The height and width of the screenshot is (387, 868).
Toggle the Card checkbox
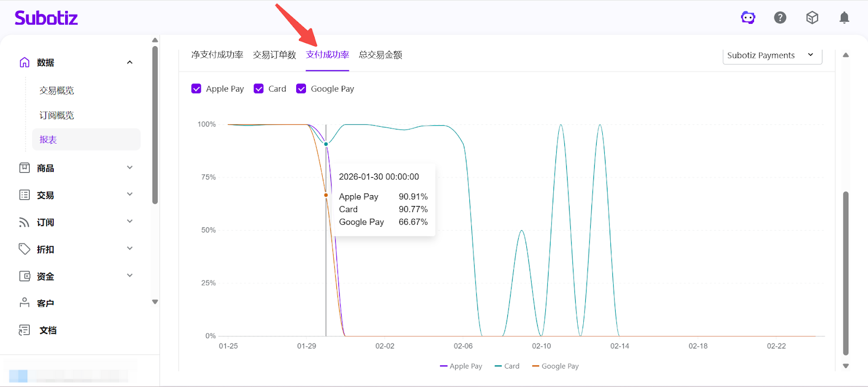click(x=259, y=89)
